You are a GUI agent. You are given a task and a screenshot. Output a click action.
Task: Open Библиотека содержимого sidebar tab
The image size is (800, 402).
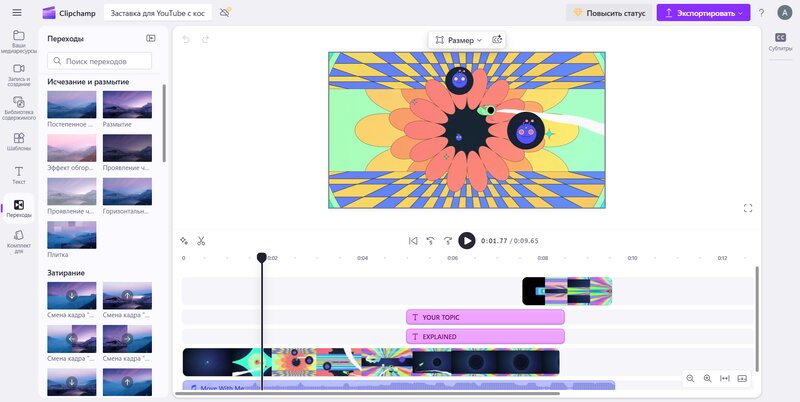[19, 108]
